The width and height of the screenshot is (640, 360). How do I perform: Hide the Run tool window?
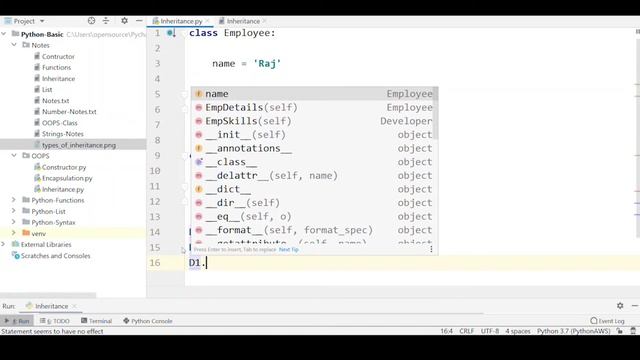[635, 305]
